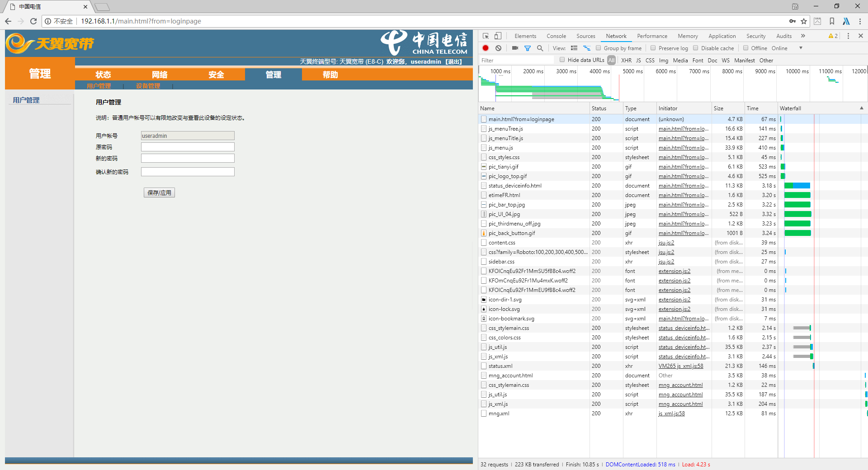Enable the Preserve log checkbox
Image resolution: width=868 pixels, height=470 pixels.
coord(653,48)
